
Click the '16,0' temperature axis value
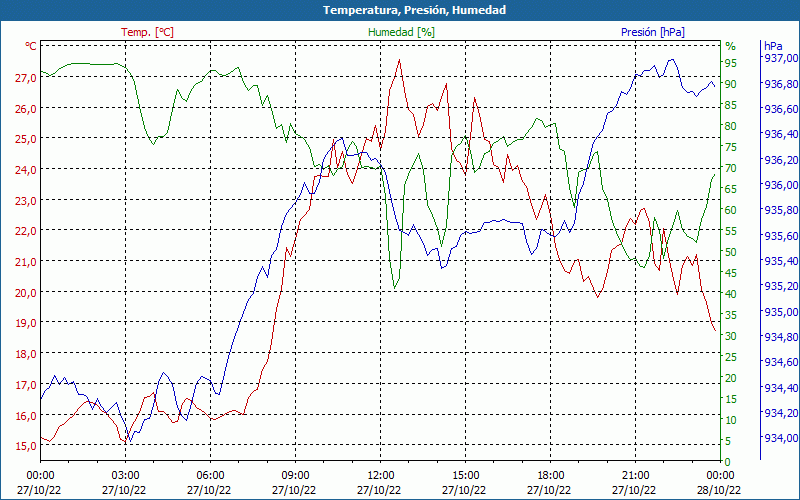[26, 415]
